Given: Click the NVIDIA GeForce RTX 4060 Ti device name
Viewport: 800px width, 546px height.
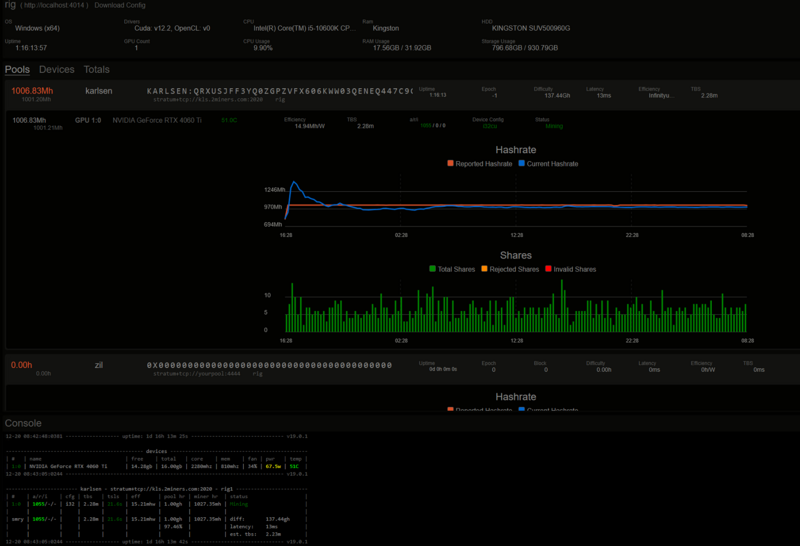Looking at the screenshot, I should click(157, 120).
